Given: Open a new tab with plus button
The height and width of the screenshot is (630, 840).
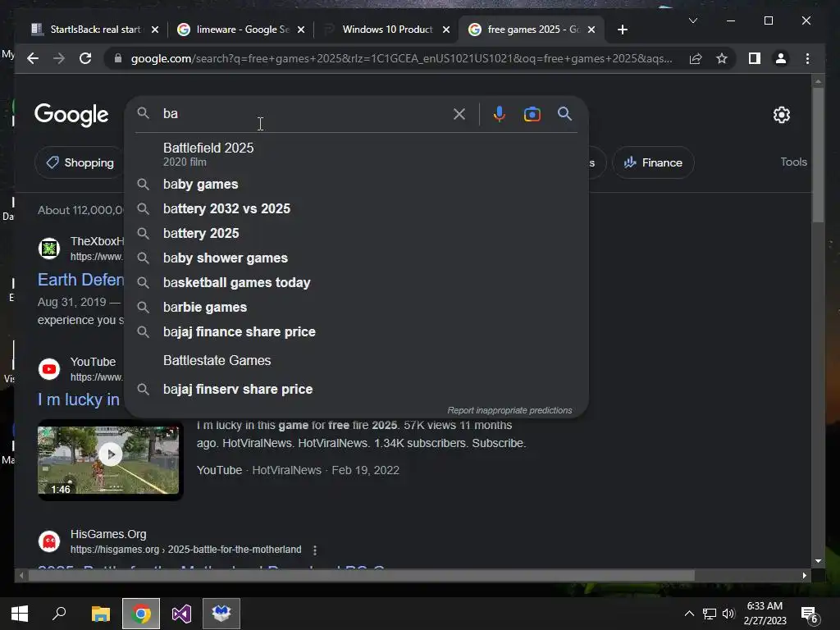Looking at the screenshot, I should click(x=622, y=30).
